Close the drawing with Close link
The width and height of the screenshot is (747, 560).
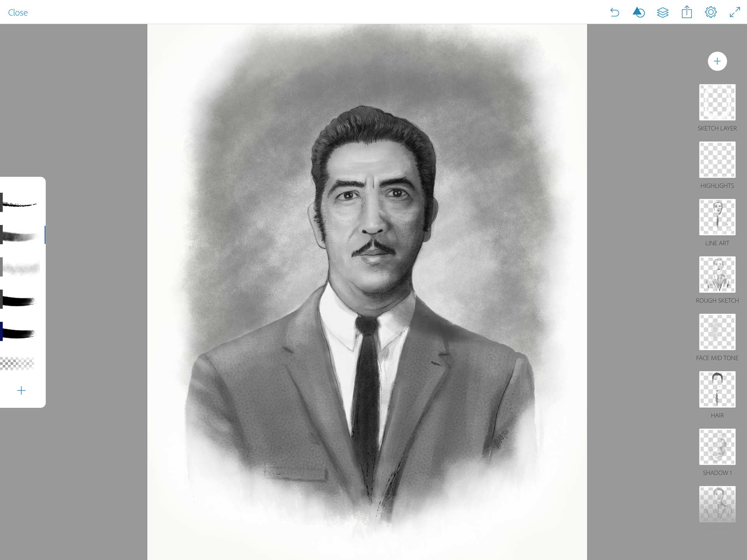tap(18, 12)
